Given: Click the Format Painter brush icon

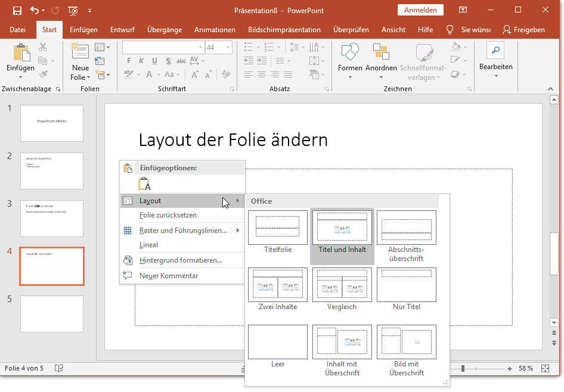Looking at the screenshot, I should click(x=43, y=74).
